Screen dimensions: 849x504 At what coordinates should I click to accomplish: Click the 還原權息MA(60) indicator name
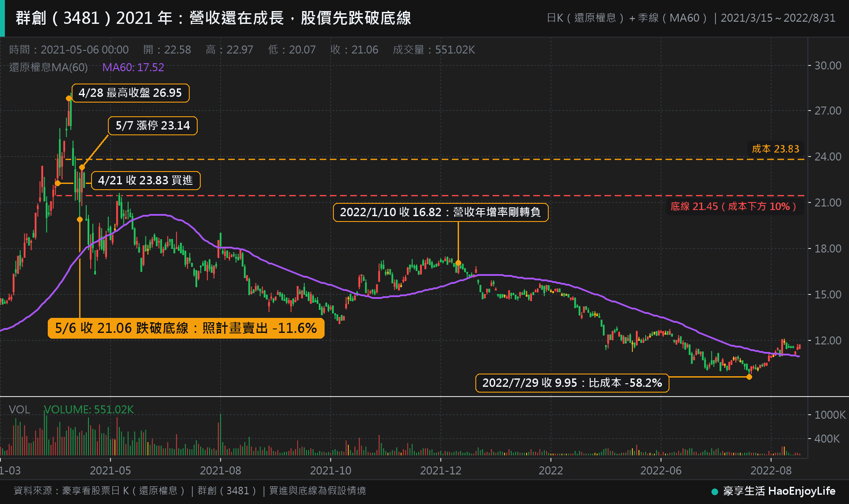tap(49, 67)
